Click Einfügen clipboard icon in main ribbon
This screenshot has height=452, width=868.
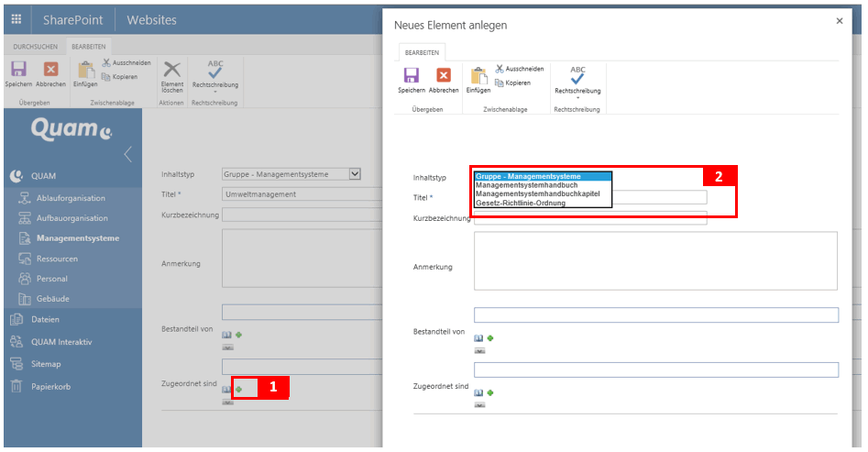(85, 70)
